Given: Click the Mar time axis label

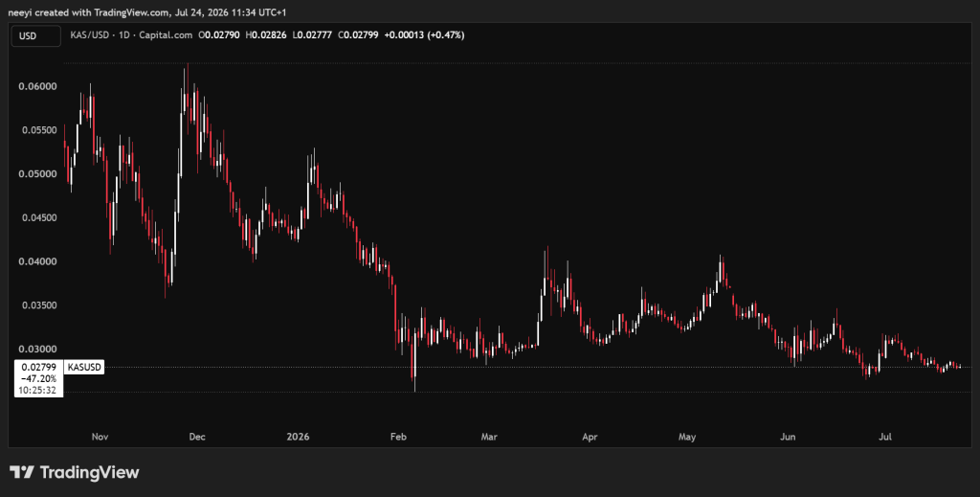Looking at the screenshot, I should pos(489,437).
